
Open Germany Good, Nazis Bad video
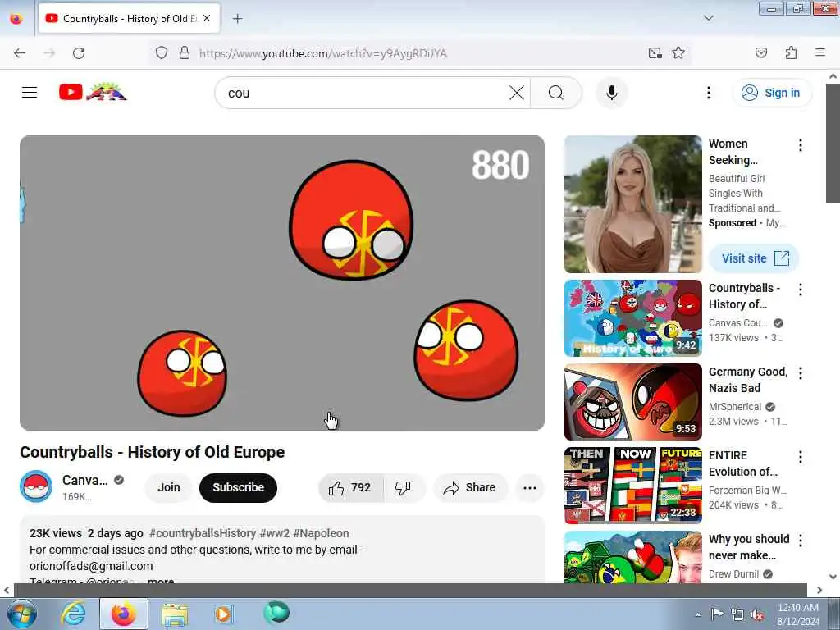point(632,402)
